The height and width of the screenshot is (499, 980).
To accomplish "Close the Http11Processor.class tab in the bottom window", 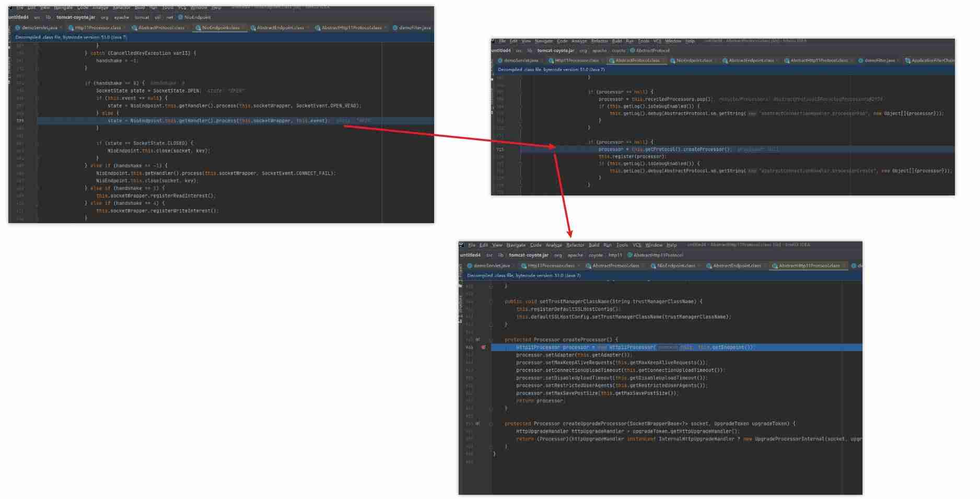I will (x=579, y=265).
